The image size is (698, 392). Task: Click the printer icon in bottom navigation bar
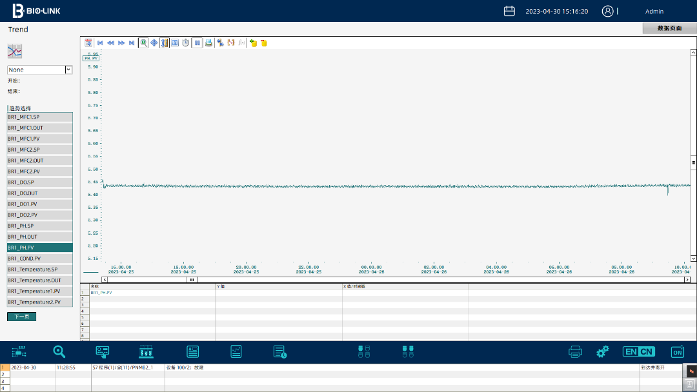click(575, 352)
